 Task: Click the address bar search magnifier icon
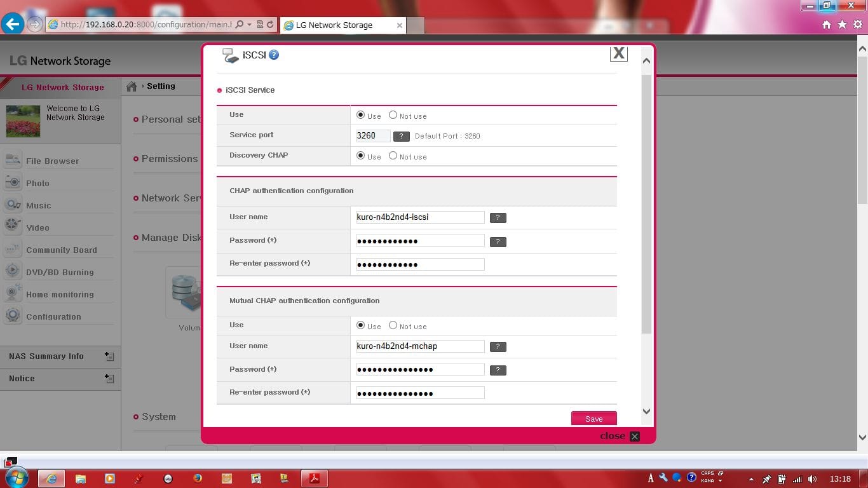click(240, 25)
